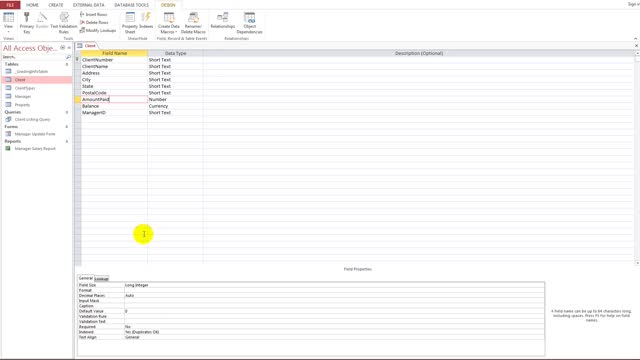Switch to the DESIGN ribbon tab
The width and height of the screenshot is (640, 360).
coord(168,5)
